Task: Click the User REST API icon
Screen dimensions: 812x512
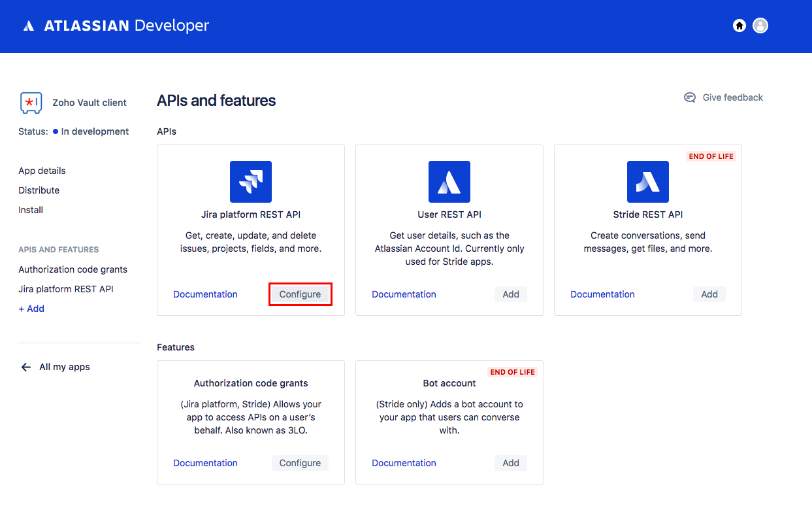Action: pos(449,182)
